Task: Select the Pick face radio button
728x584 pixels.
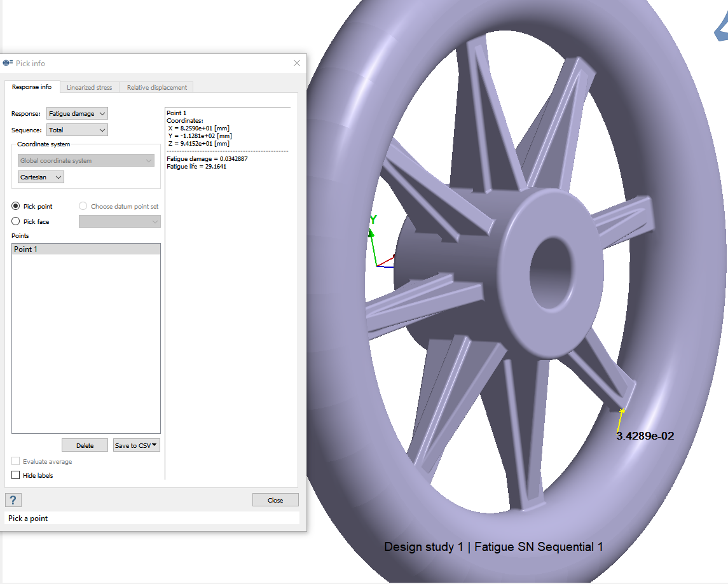Action: [16, 221]
